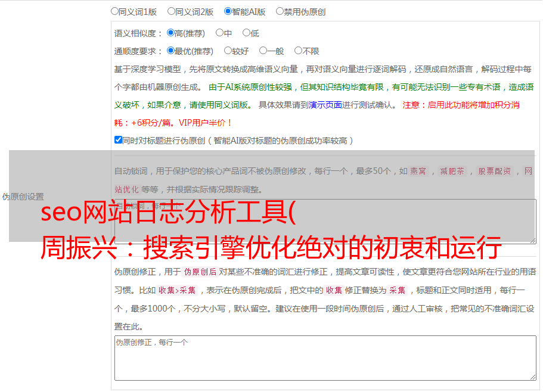The image size is (543, 392).
Task: Set 通顺度要求 to 最优(推荐)
Action: point(170,51)
